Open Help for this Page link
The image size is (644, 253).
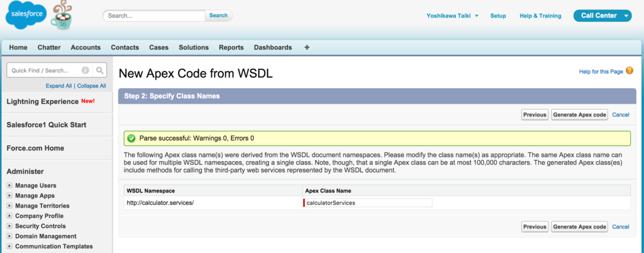click(601, 72)
